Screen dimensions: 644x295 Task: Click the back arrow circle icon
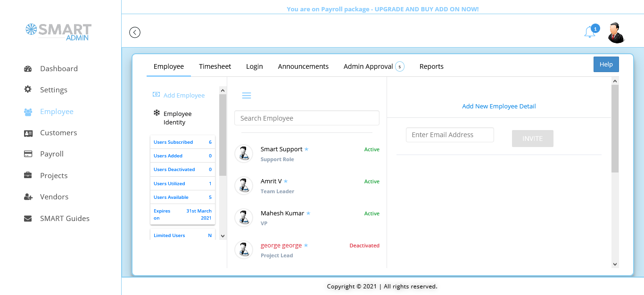(135, 33)
